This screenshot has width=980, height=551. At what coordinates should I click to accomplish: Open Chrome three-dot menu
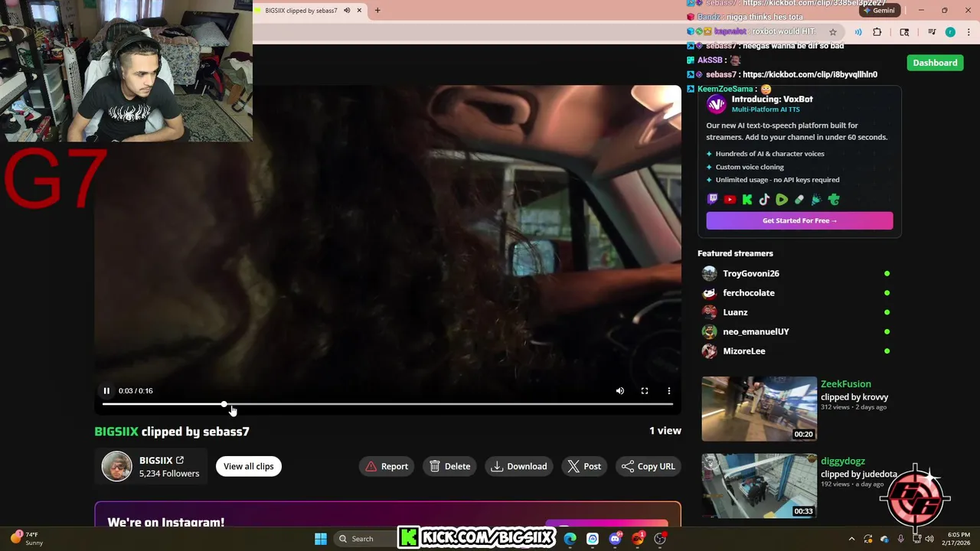point(969,32)
